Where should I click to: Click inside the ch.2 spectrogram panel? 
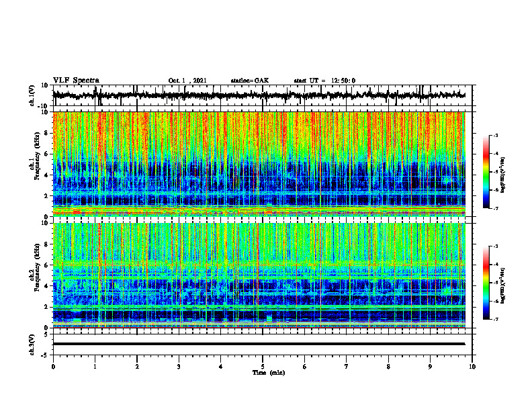[x=259, y=275]
